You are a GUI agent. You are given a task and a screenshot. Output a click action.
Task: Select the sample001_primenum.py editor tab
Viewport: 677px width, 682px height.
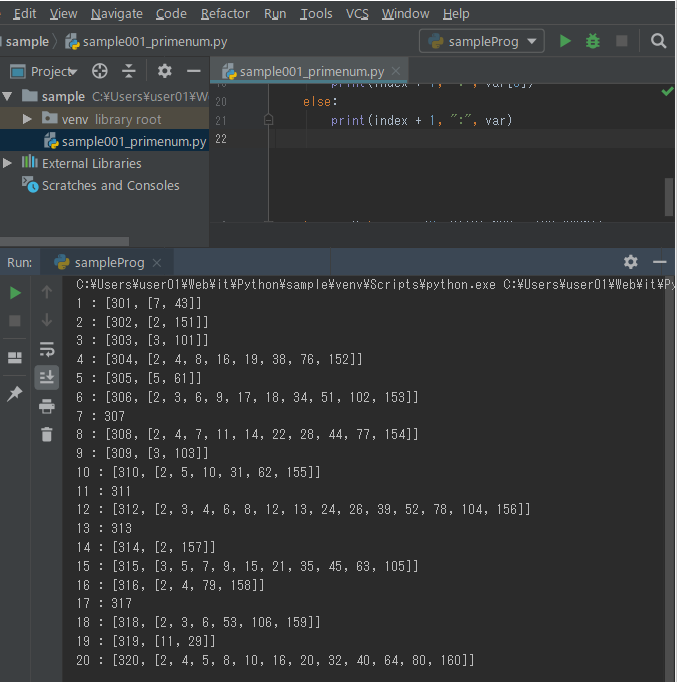pyautogui.click(x=311, y=71)
